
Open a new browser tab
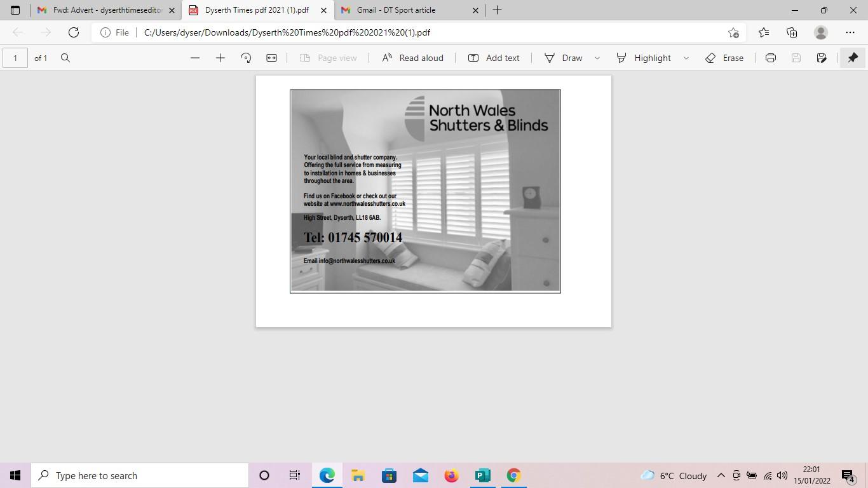[x=498, y=10]
